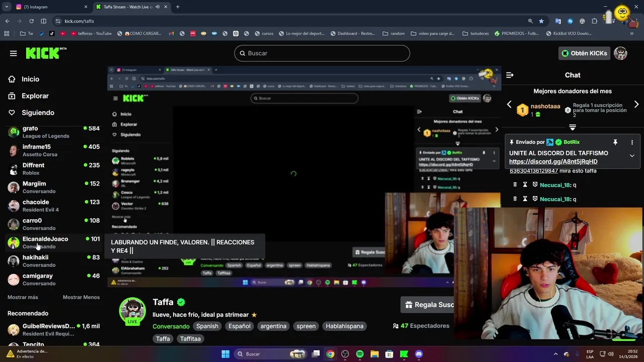
Task: Mute the Taffa Stream tab audio icon
Action: 157,7
